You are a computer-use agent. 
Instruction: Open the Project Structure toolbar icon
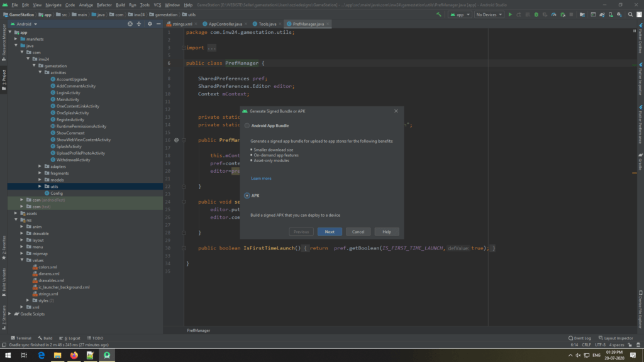point(582,15)
